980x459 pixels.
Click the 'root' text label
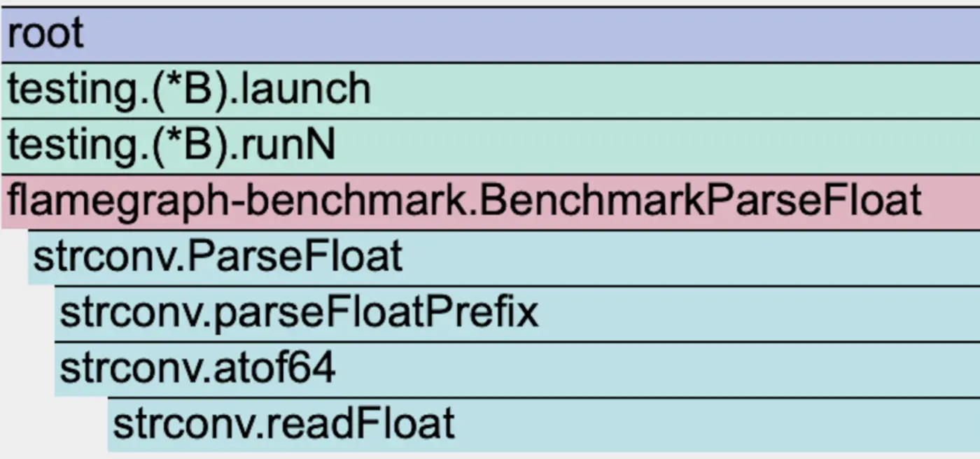pos(45,34)
